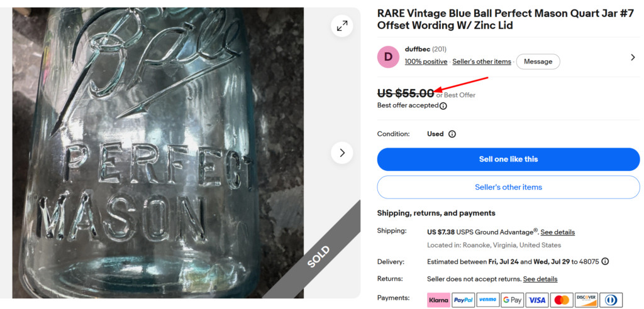Select the PayPal payment icon

click(464, 300)
